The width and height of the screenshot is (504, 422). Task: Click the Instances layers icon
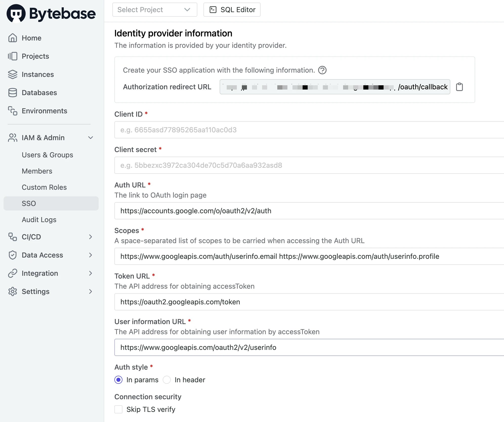coord(12,74)
